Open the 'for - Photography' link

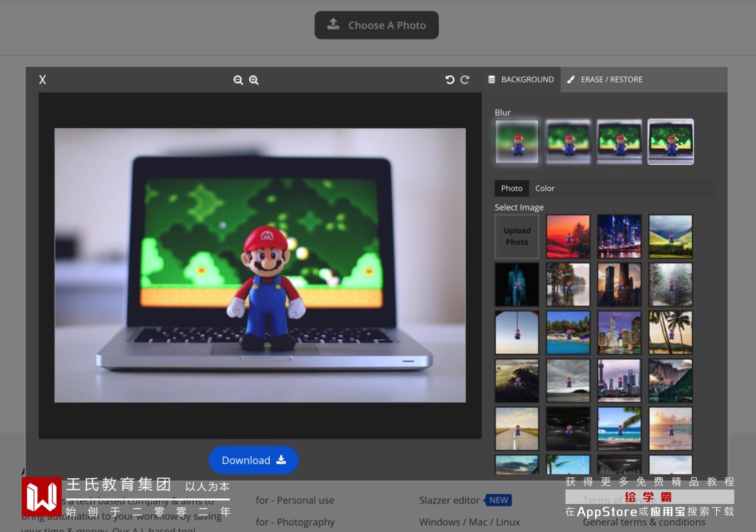point(295,522)
